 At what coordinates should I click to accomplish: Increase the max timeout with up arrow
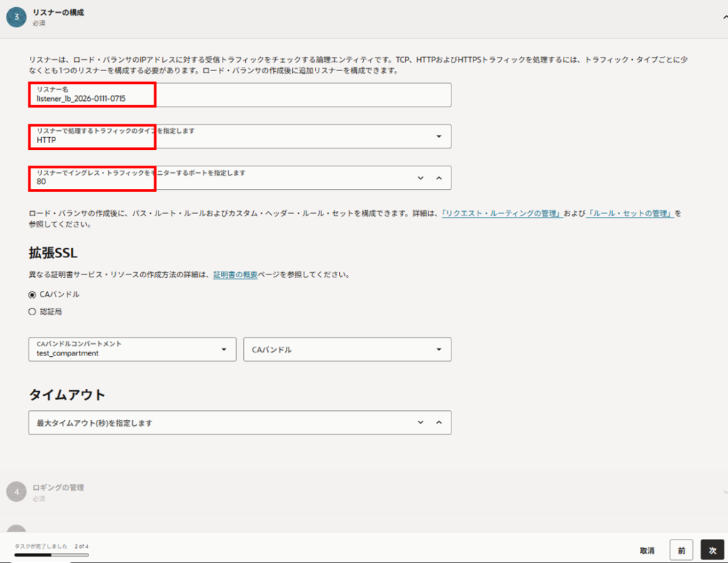(x=439, y=422)
